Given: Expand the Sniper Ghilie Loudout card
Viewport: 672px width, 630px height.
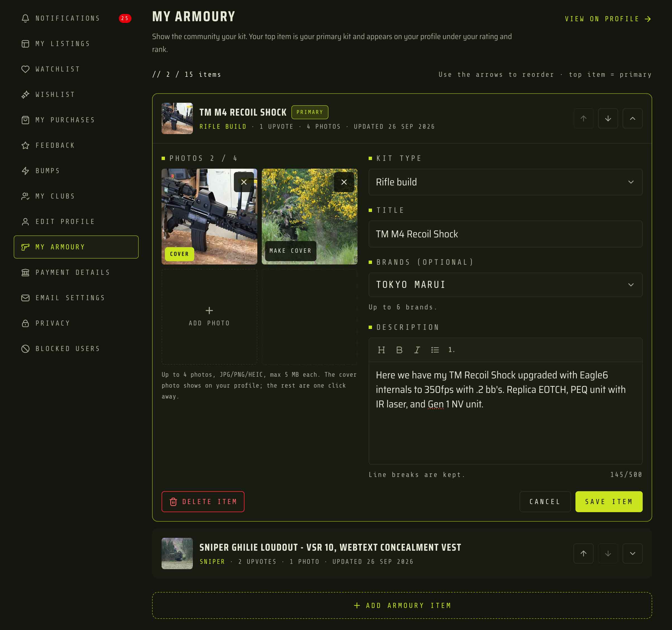Looking at the screenshot, I should (x=632, y=553).
